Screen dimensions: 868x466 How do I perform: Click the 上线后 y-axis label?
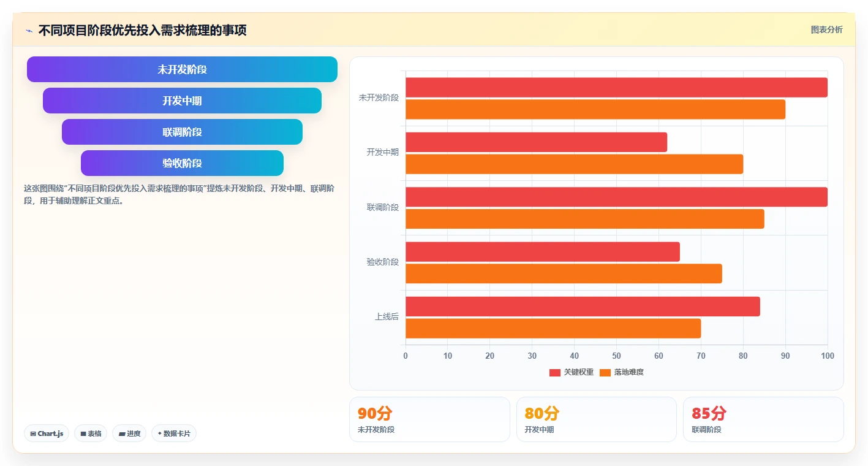coord(387,316)
